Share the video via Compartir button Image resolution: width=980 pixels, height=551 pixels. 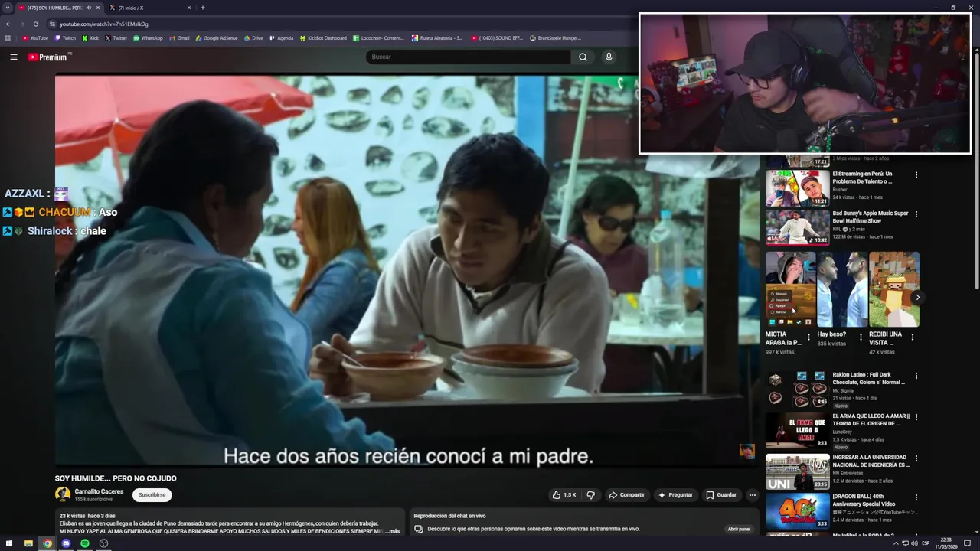coord(626,495)
